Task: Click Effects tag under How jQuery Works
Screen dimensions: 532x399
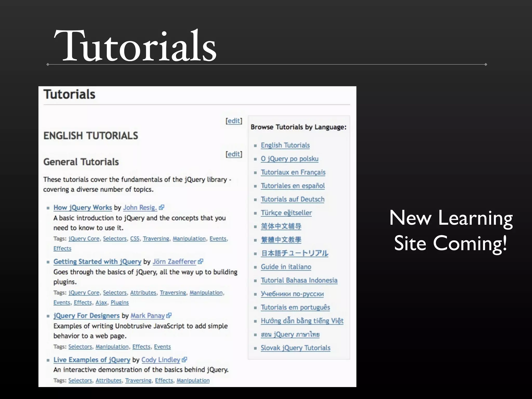Action: pos(62,248)
